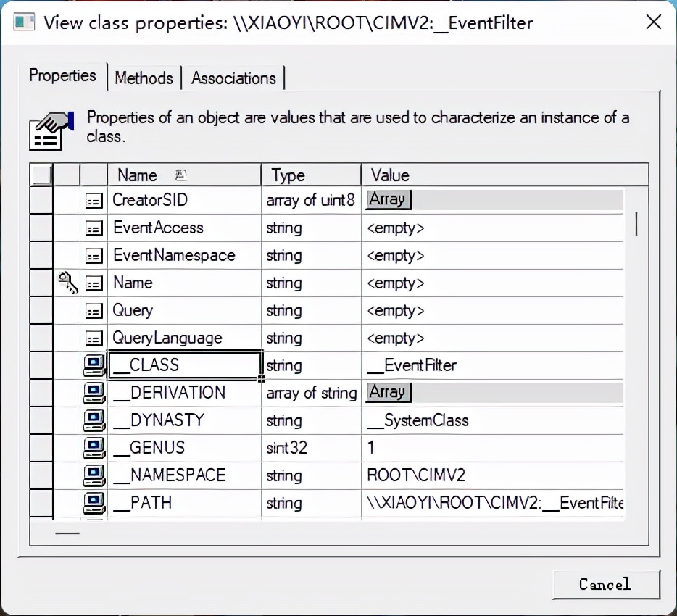Click the sort indicator icon in Name header
Viewport: 677px width, 616px height.
coord(181,175)
